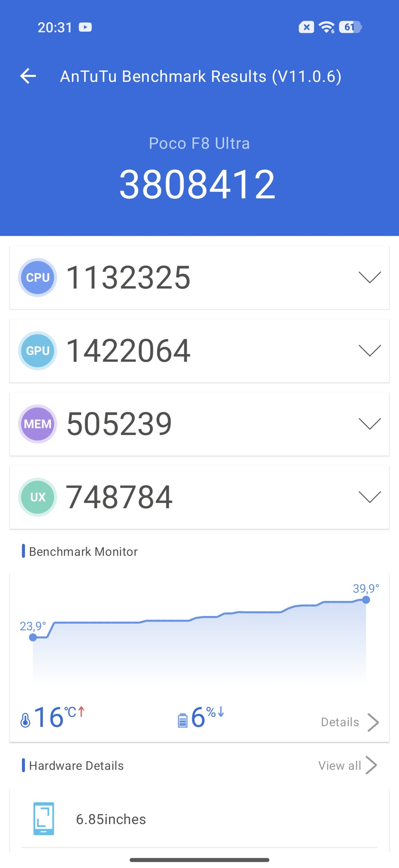Tap the Wi-Fi status icon

pos(327,27)
